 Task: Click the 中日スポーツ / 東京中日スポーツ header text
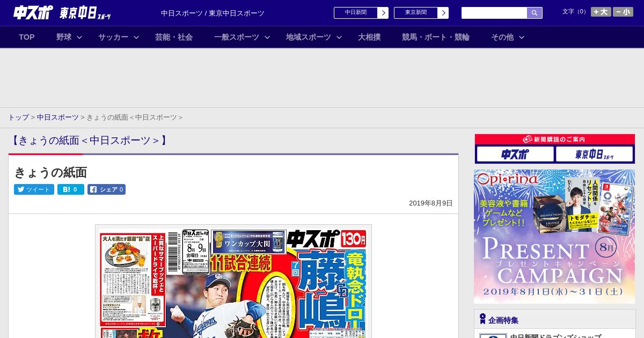[213, 13]
